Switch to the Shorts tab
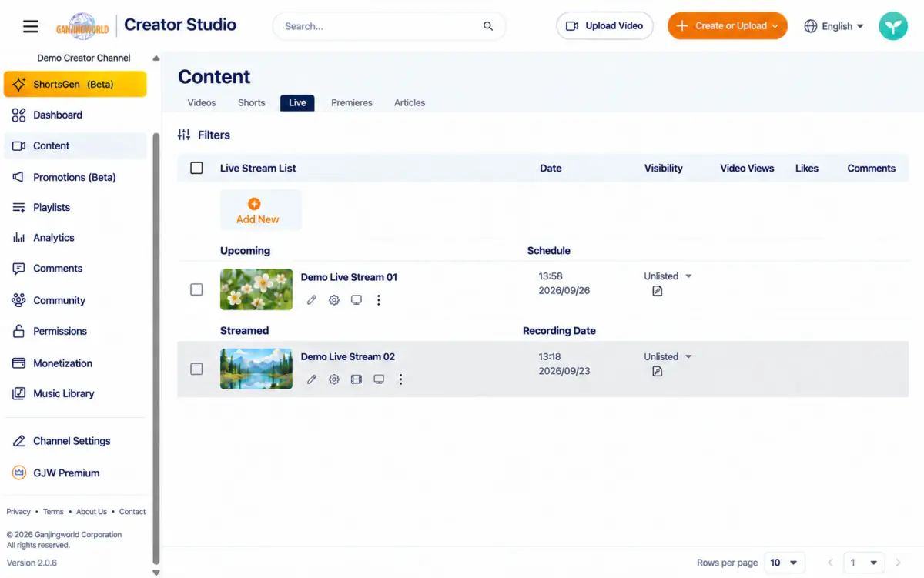Viewport: 924px width, 578px height. tap(252, 103)
